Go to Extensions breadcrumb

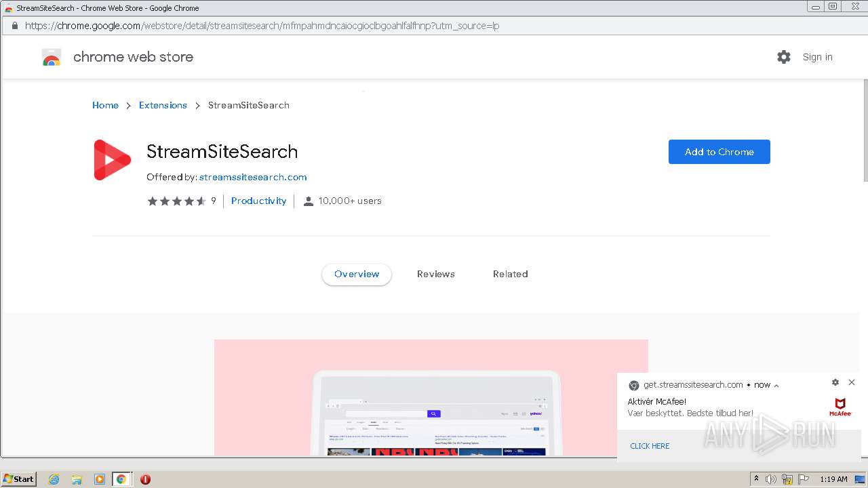pyautogui.click(x=163, y=105)
